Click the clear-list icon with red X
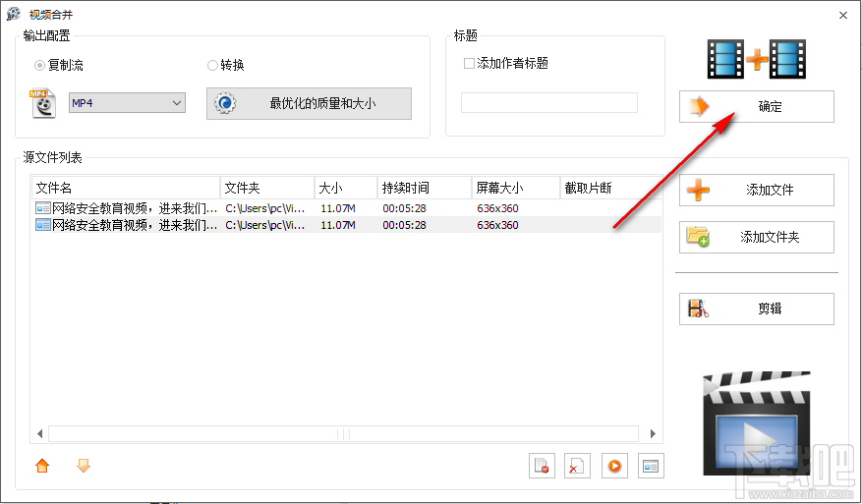Screen dimensions: 862x504 577,466
